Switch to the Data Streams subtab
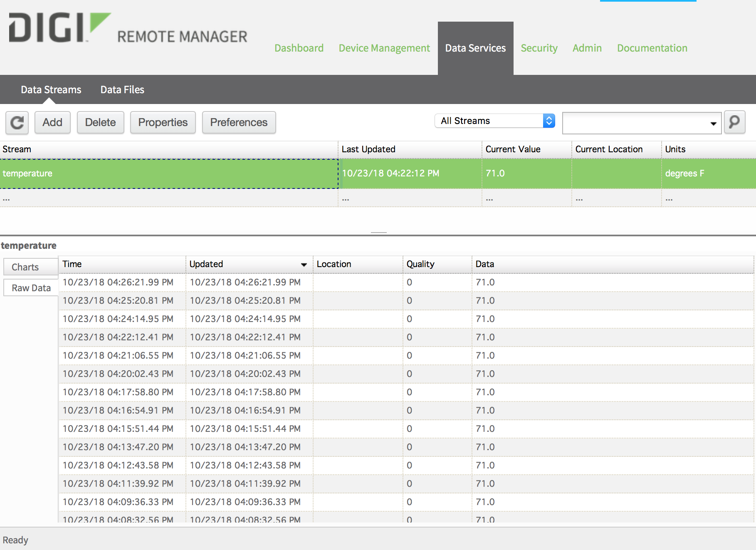Image resolution: width=756 pixels, height=550 pixels. [51, 89]
